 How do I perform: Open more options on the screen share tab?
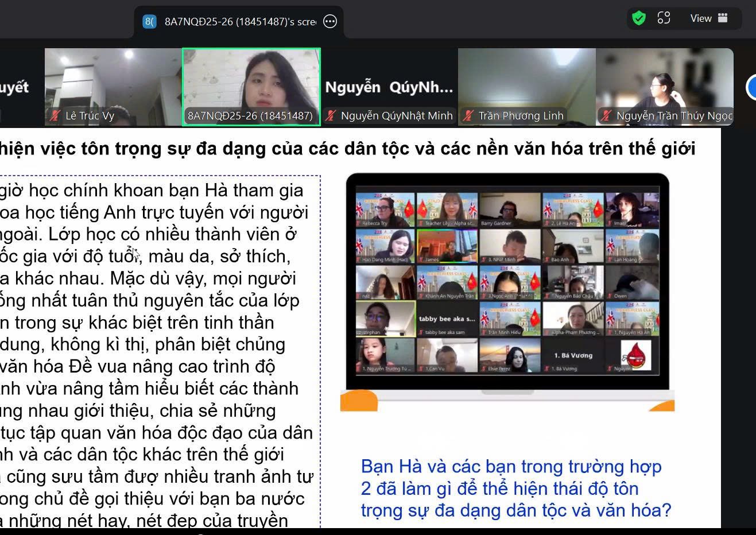click(330, 22)
